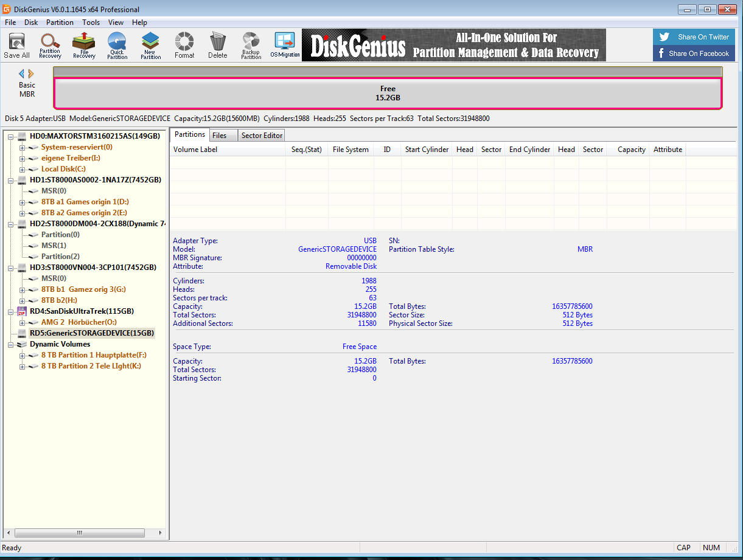Click the Volume Label column header

[228, 150]
